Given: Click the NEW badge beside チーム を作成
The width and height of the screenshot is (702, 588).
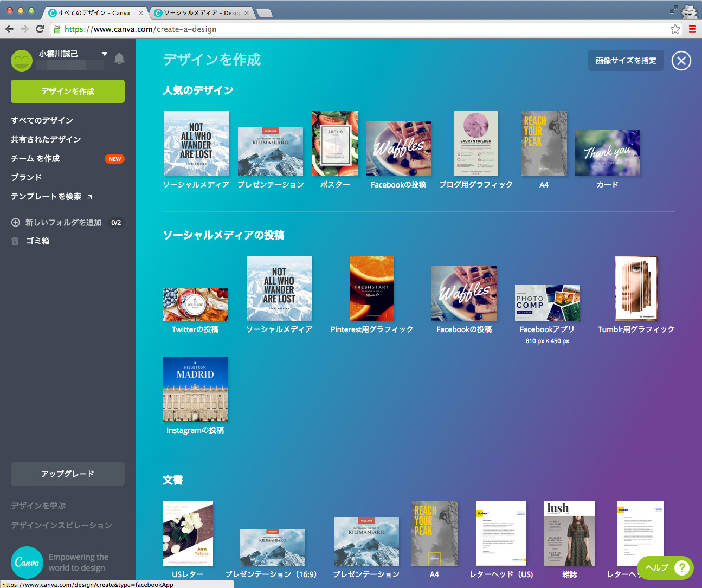Looking at the screenshot, I should pyautogui.click(x=114, y=159).
